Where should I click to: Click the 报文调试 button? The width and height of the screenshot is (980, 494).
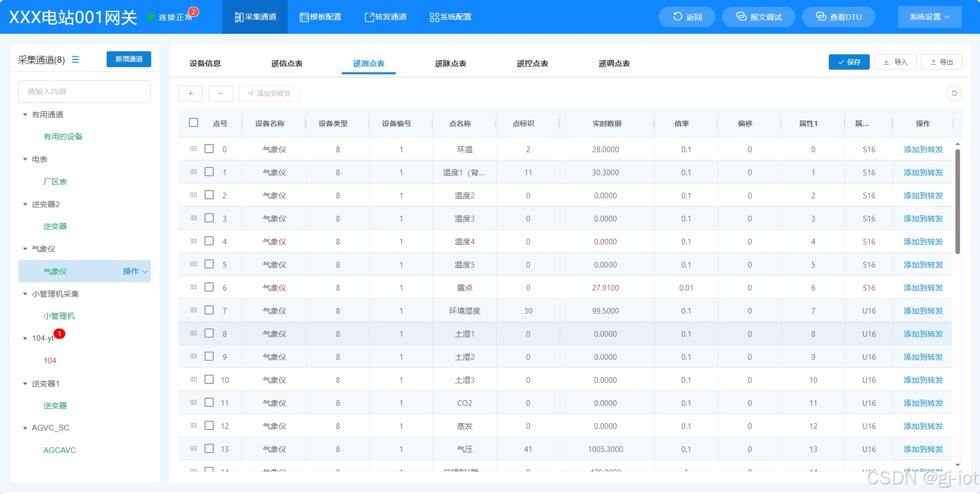coord(759,17)
